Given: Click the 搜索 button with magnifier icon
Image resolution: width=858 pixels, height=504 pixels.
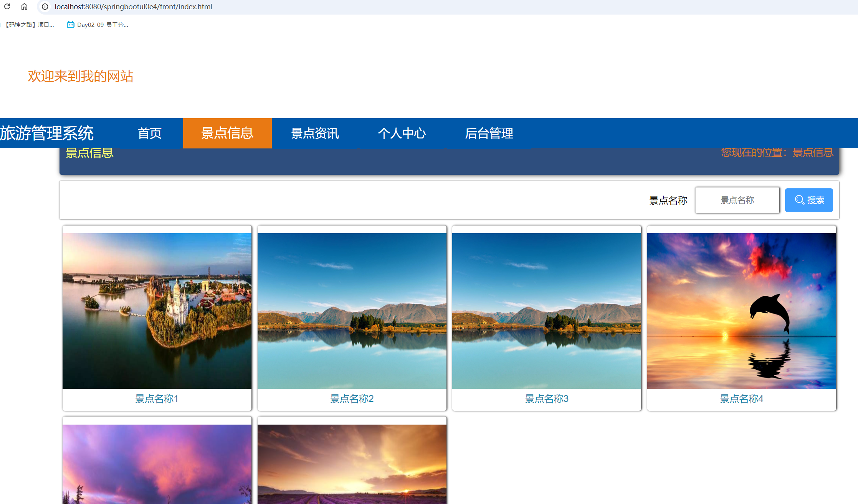Looking at the screenshot, I should [808, 200].
